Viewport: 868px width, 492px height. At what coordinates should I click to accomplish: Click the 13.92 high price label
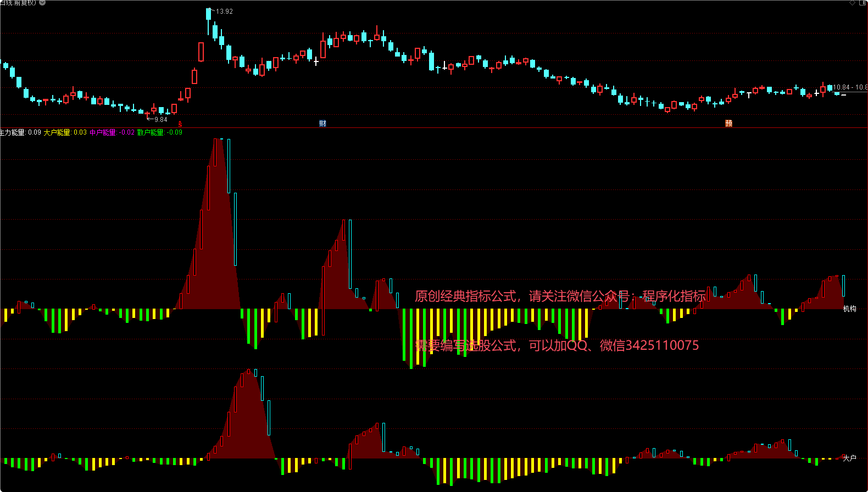(224, 12)
